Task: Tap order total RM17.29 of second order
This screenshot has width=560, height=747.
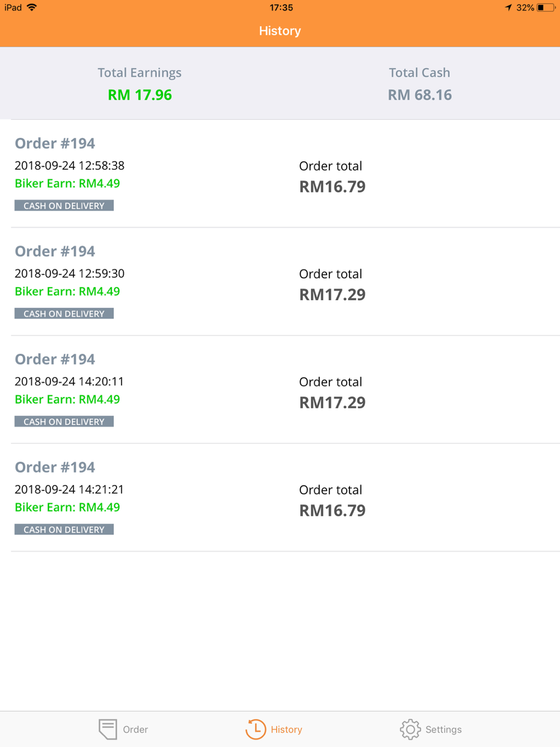Action: 332,295
